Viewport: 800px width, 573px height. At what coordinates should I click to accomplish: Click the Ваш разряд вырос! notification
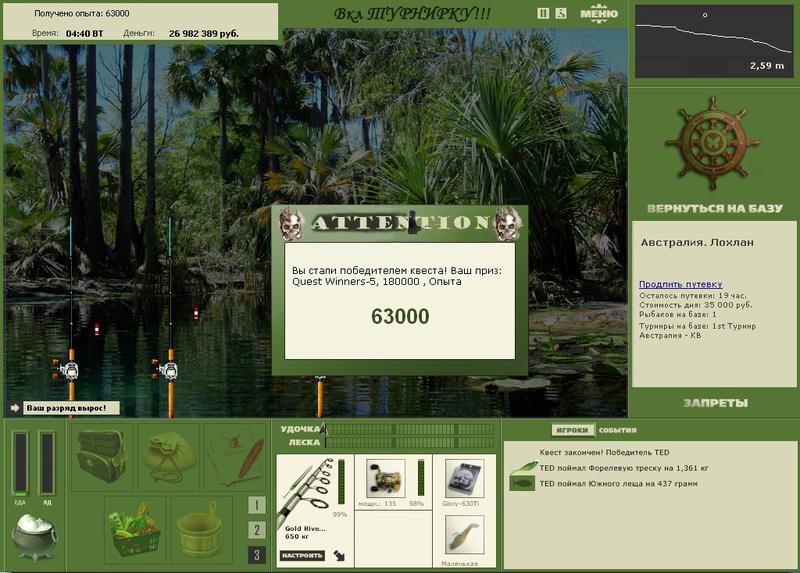71,408
